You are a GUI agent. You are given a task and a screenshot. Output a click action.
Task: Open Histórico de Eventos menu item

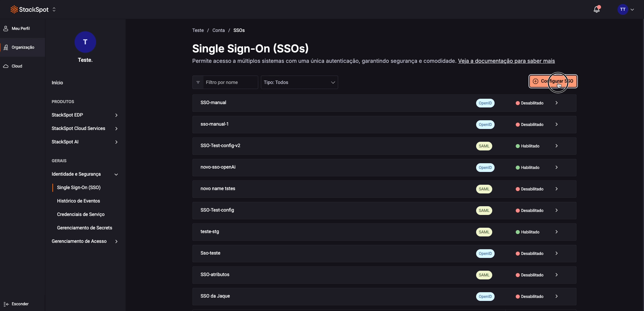79,201
